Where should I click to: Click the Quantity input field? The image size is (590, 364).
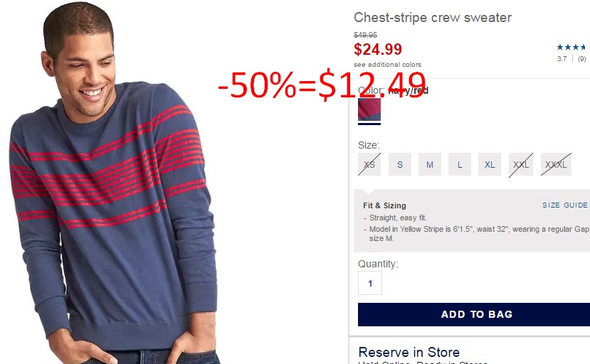coord(370,283)
